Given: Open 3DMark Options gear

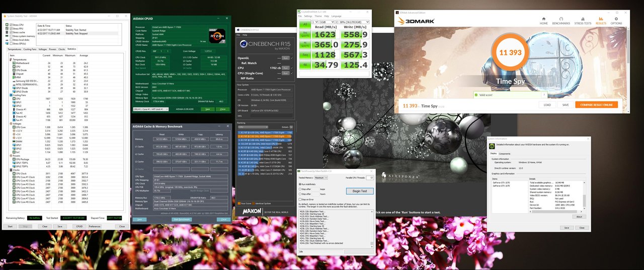Looking at the screenshot, I should 616,21.
